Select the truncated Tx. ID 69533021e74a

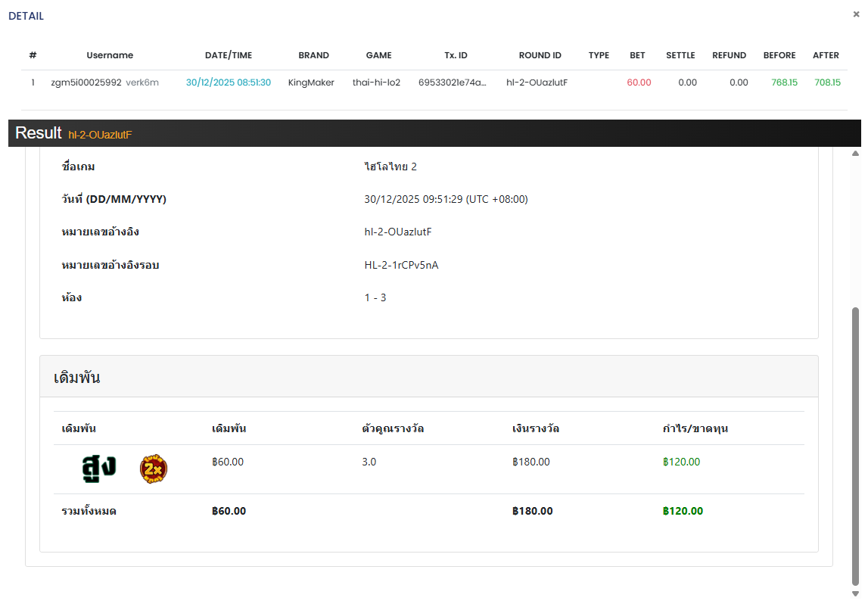pyautogui.click(x=453, y=82)
